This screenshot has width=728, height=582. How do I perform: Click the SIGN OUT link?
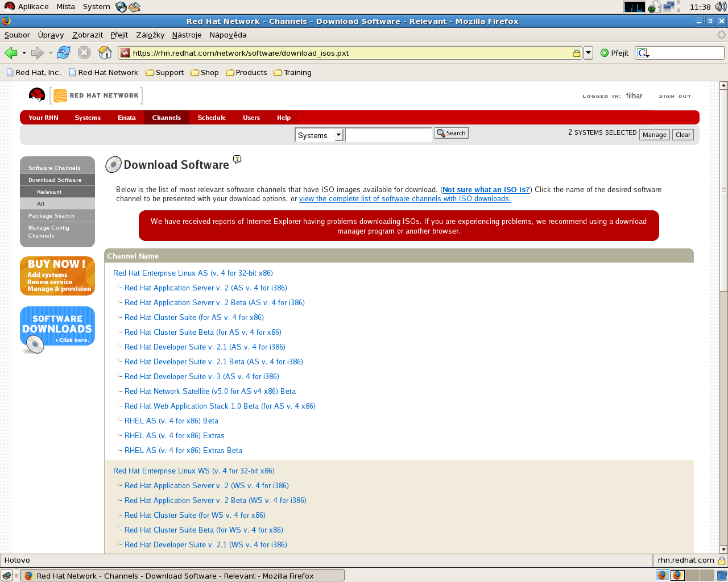pyautogui.click(x=675, y=96)
